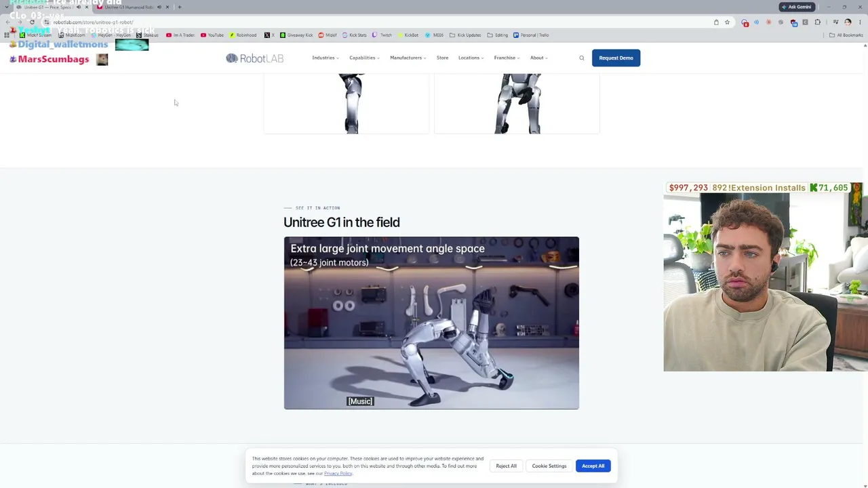Open the Kick Stats bookmark

pyautogui.click(x=355, y=35)
